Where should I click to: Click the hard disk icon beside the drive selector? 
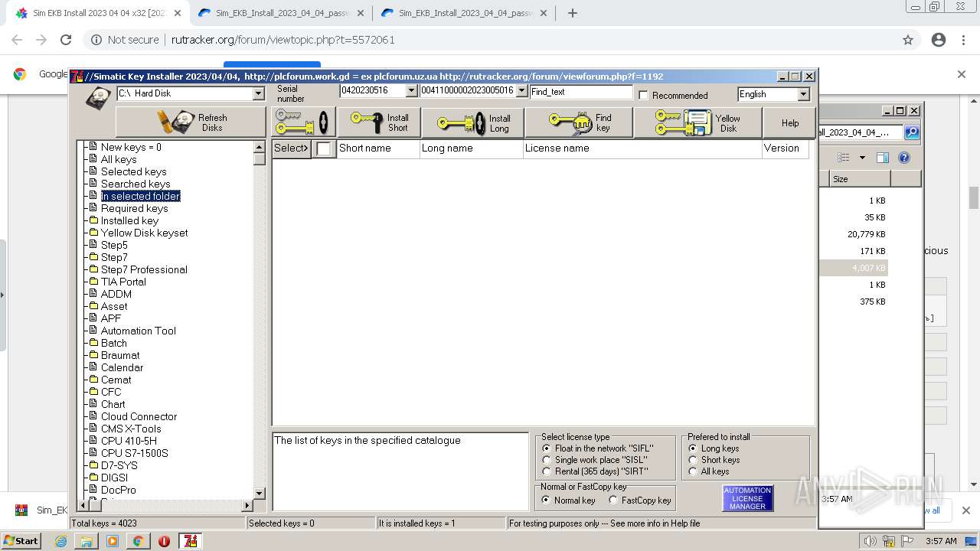[98, 98]
